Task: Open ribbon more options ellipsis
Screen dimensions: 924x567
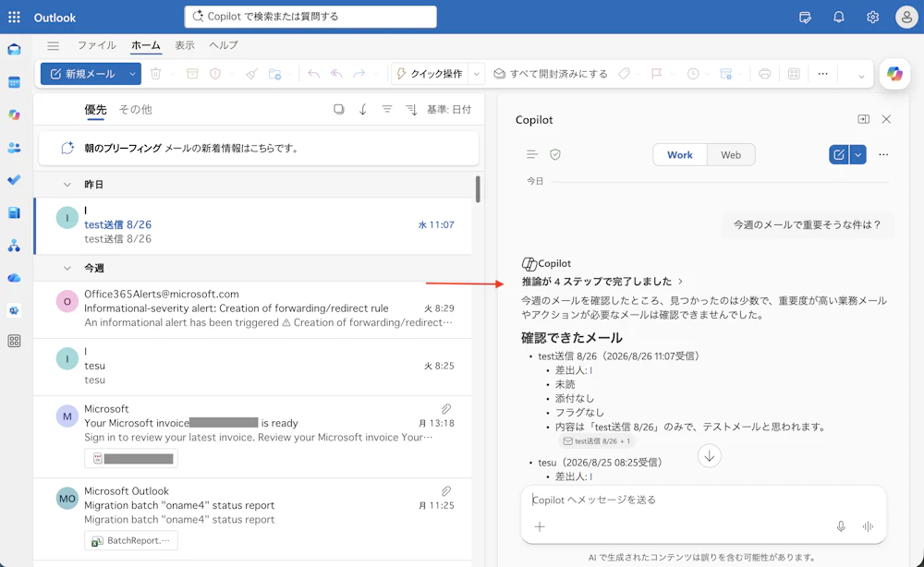Action: coord(822,74)
